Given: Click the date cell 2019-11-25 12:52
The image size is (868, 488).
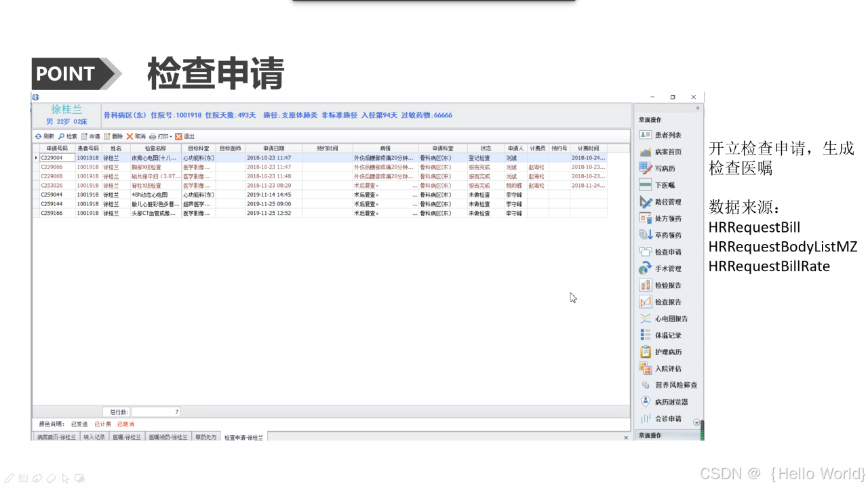Looking at the screenshot, I should coord(274,213).
